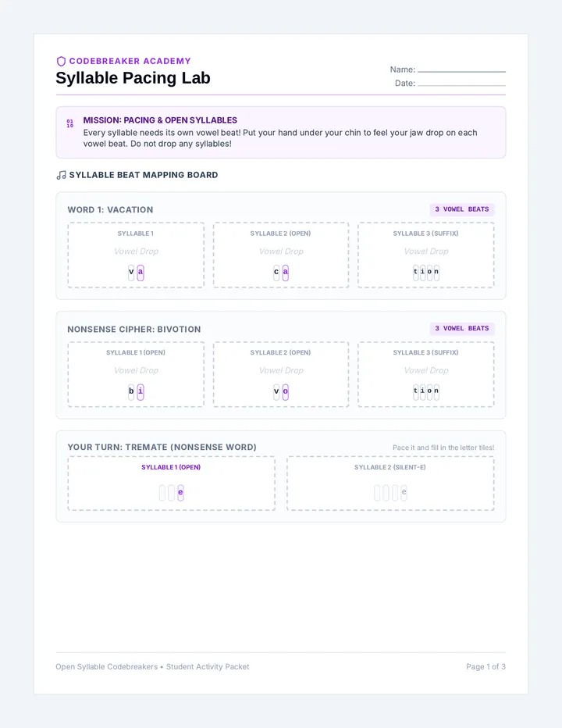Click the Codebreaker Academy shield icon
This screenshot has width=562, height=728.
tap(61, 61)
